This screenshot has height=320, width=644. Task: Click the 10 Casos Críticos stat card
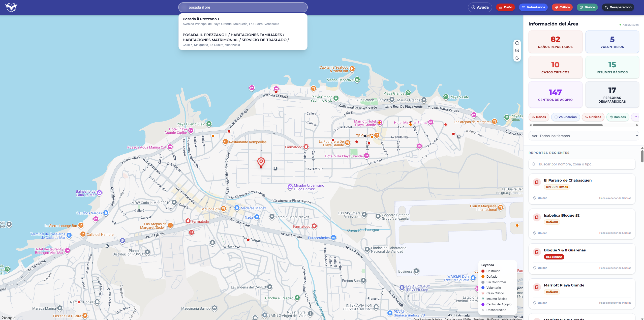(x=555, y=67)
